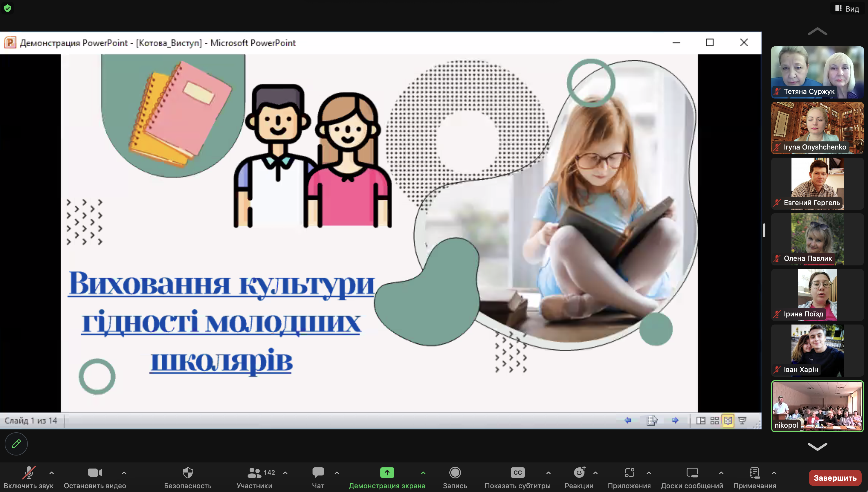Select Олена Павлик video thumbnail

tap(817, 239)
